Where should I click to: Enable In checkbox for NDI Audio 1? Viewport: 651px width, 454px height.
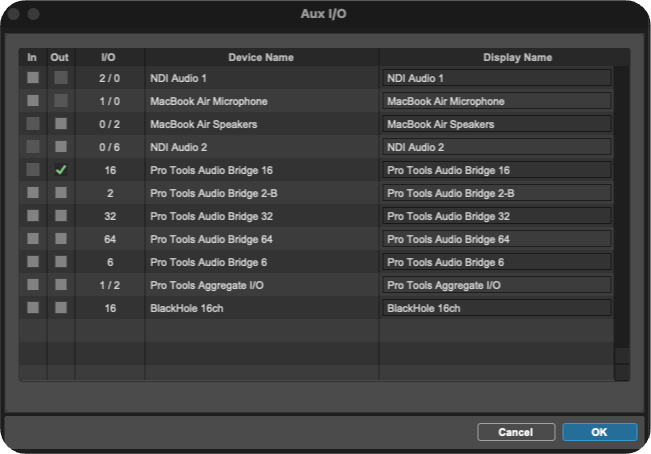click(33, 78)
